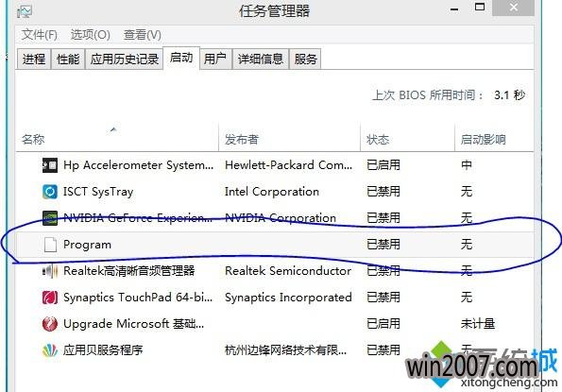Open the 文件(F) menu
This screenshot has width=562, height=392.
(39, 35)
